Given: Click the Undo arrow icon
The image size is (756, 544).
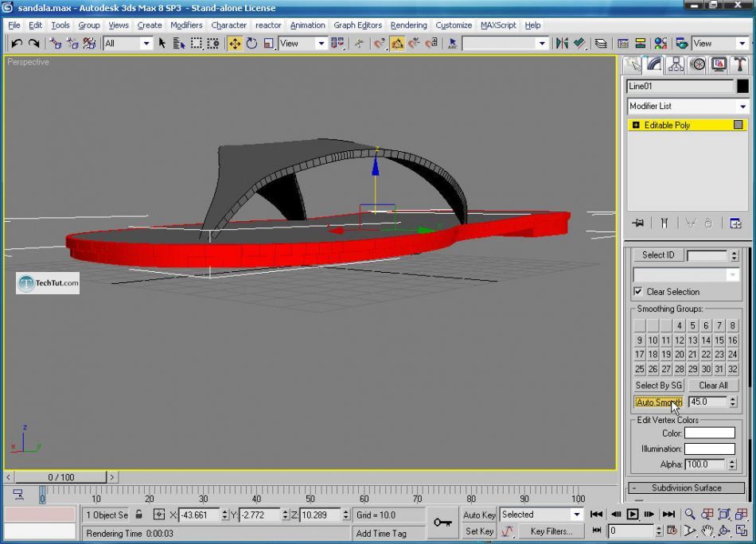Looking at the screenshot, I should 17,44.
